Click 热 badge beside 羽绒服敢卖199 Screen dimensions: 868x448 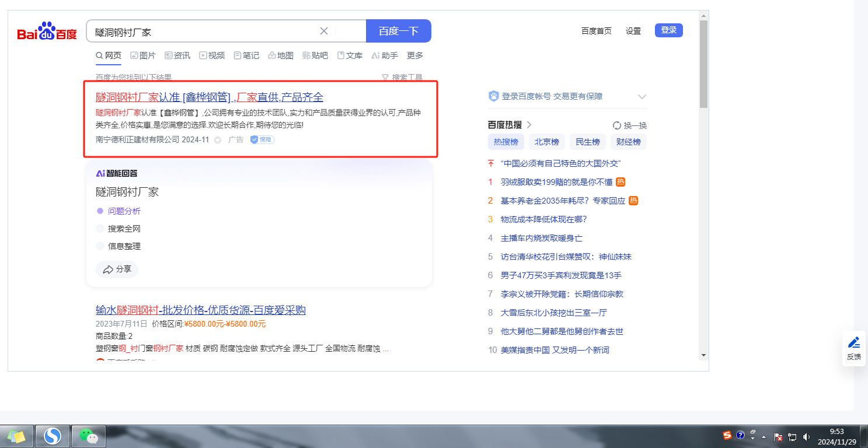click(621, 182)
